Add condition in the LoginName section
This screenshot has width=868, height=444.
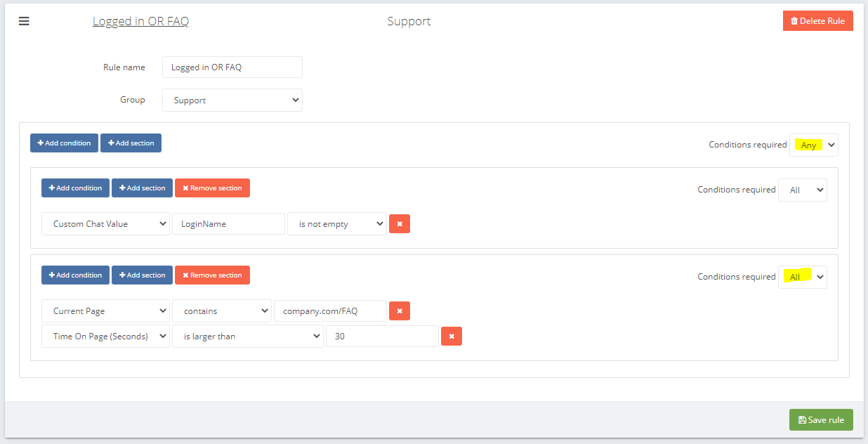pos(75,188)
